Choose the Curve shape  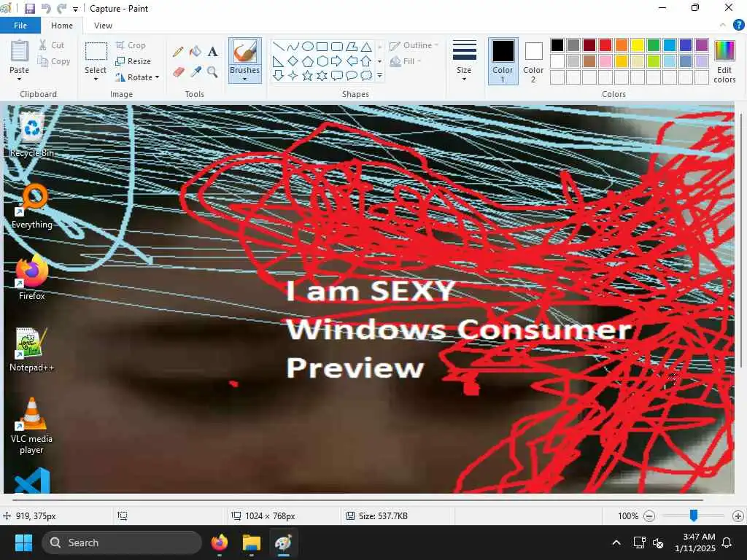pyautogui.click(x=293, y=46)
